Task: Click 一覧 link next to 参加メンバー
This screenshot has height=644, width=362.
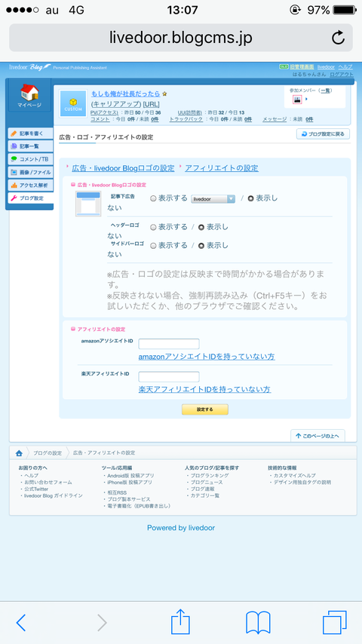Action: (327, 90)
